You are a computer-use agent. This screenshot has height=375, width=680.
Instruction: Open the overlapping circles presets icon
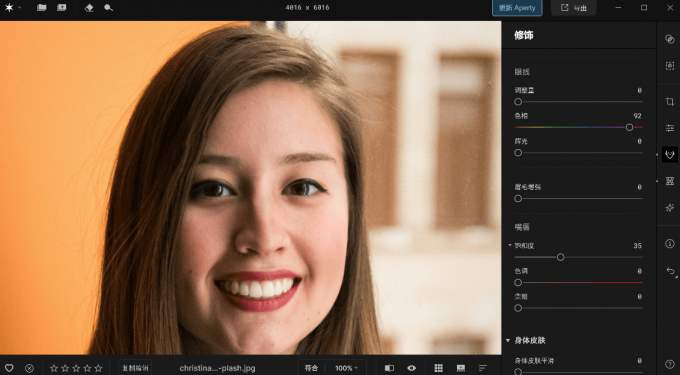tap(670, 39)
